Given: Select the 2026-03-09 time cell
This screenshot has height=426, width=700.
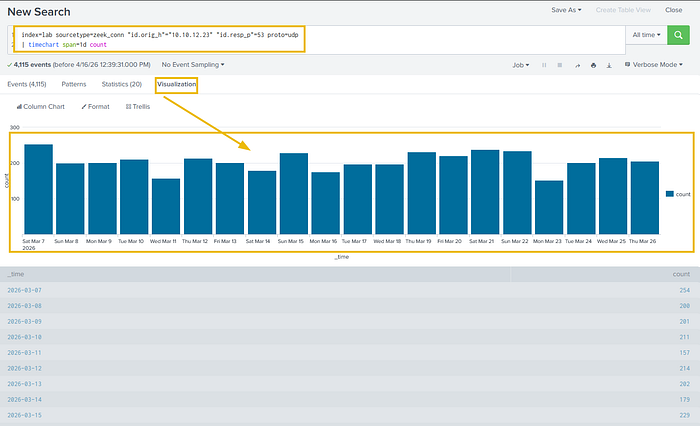Looking at the screenshot, I should (24, 322).
